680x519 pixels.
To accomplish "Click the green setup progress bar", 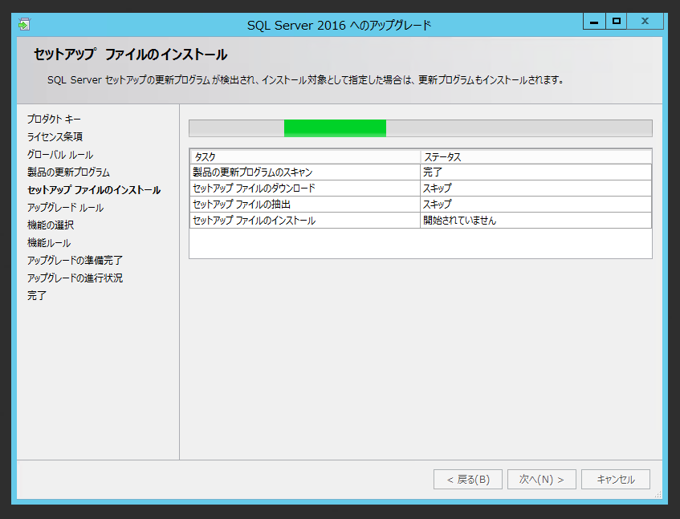I will pyautogui.click(x=420, y=128).
